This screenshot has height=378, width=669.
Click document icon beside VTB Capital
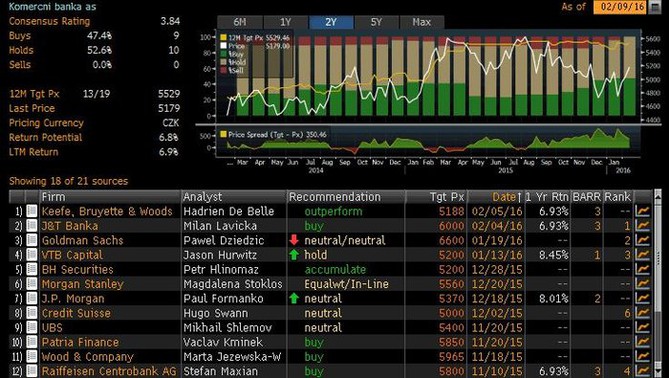pos(32,255)
